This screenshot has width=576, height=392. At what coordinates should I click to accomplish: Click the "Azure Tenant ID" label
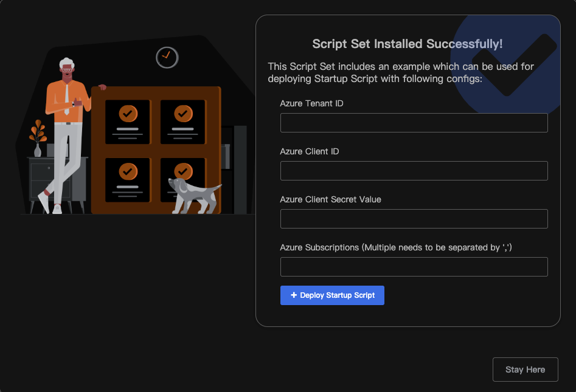click(311, 103)
